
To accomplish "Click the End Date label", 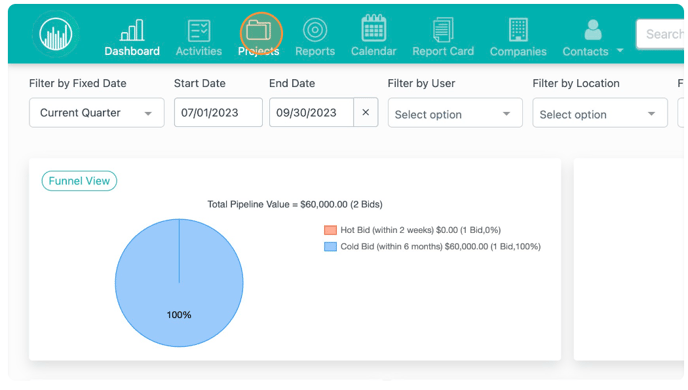I will (x=292, y=83).
